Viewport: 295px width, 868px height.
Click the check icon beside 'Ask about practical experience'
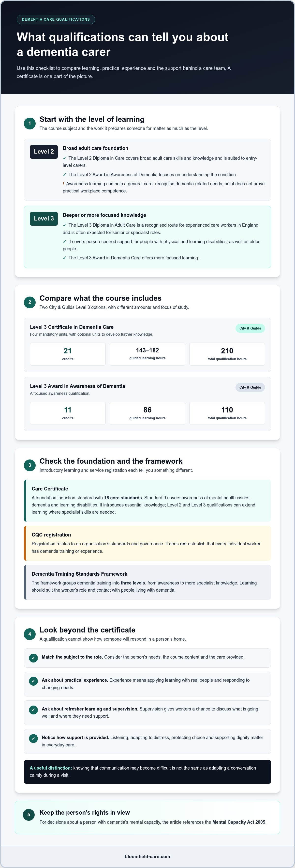33,681
